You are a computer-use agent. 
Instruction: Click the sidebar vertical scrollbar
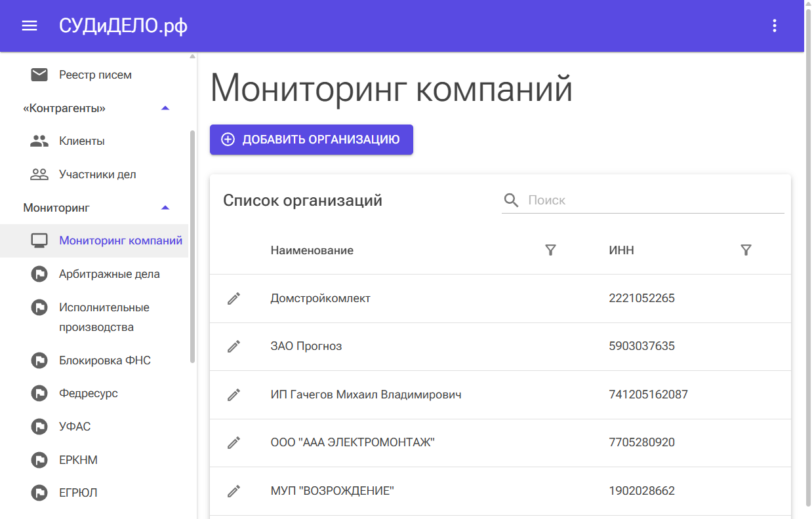[x=192, y=246]
